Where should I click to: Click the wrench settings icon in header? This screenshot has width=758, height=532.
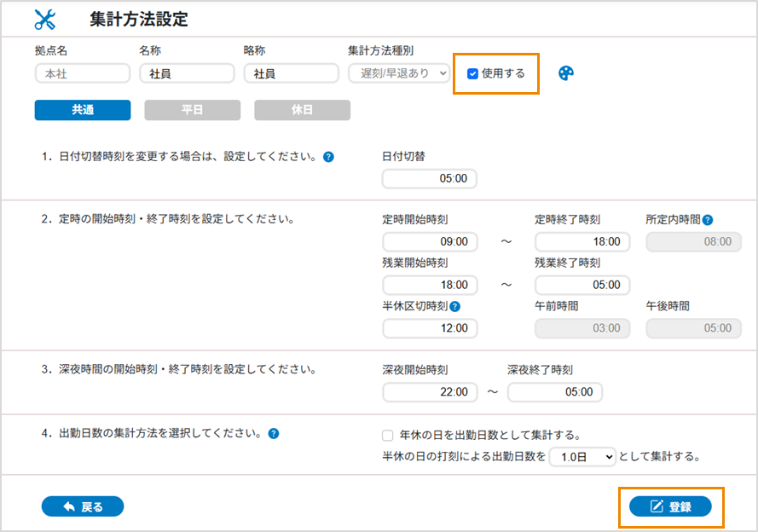pyautogui.click(x=44, y=20)
